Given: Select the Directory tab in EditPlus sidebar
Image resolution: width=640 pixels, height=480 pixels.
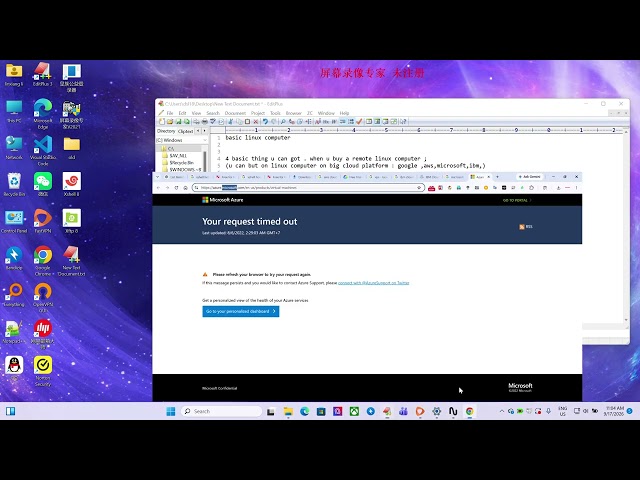Looking at the screenshot, I should [166, 131].
